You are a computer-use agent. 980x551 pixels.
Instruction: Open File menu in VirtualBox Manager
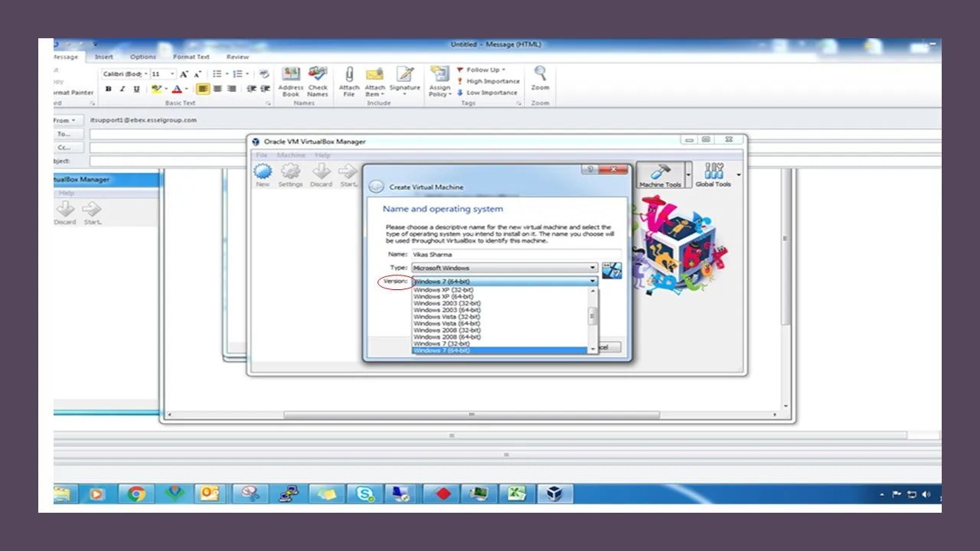(262, 155)
